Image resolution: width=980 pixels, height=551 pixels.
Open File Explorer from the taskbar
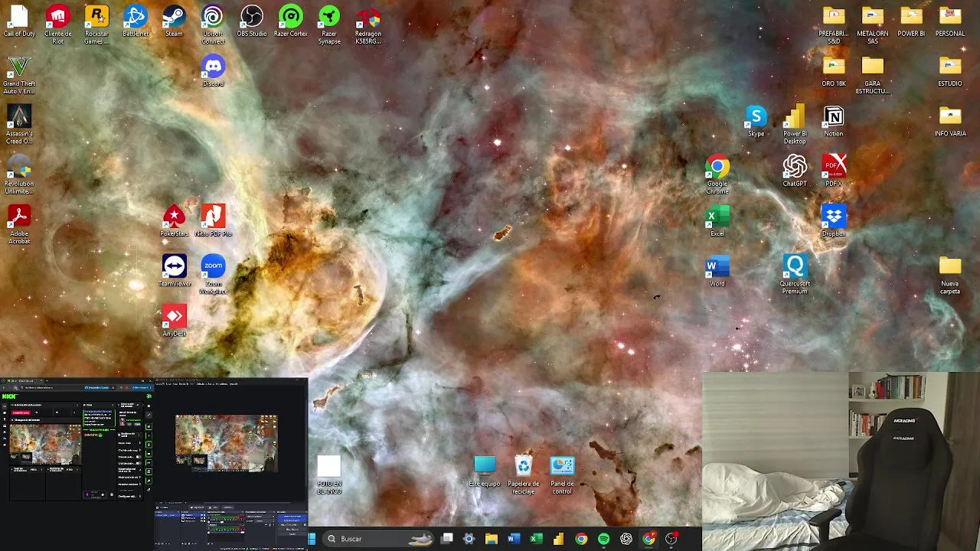pos(492,539)
